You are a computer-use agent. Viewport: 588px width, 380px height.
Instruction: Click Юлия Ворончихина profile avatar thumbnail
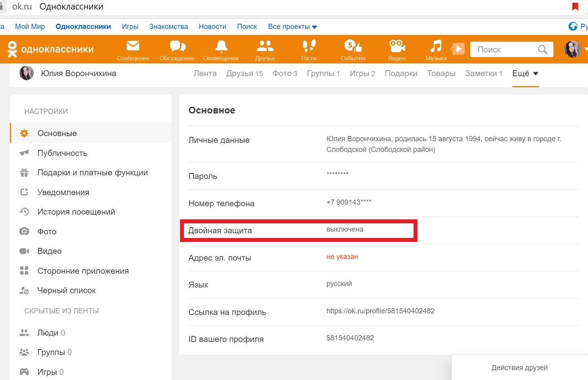[x=27, y=73]
